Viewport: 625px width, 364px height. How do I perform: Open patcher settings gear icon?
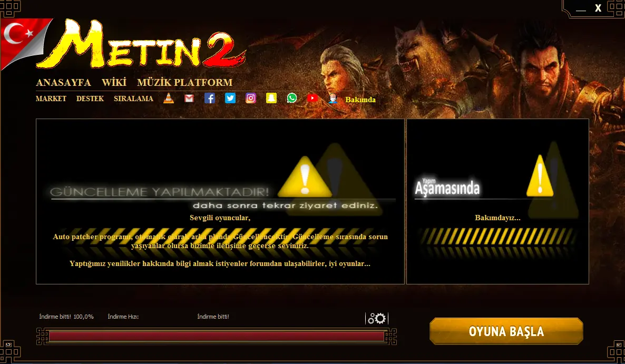click(377, 318)
